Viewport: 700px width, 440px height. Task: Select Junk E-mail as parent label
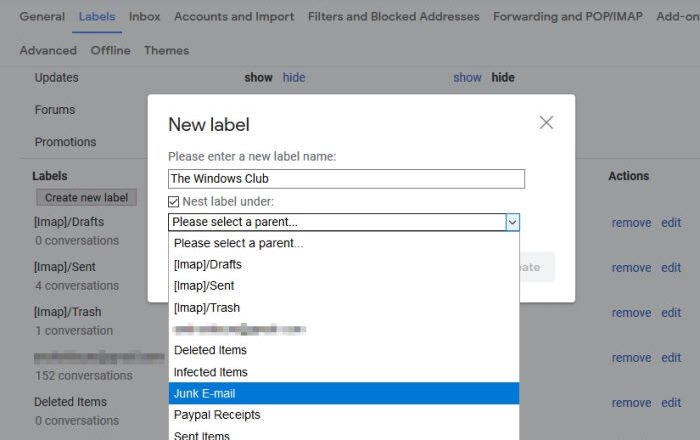[x=344, y=393]
